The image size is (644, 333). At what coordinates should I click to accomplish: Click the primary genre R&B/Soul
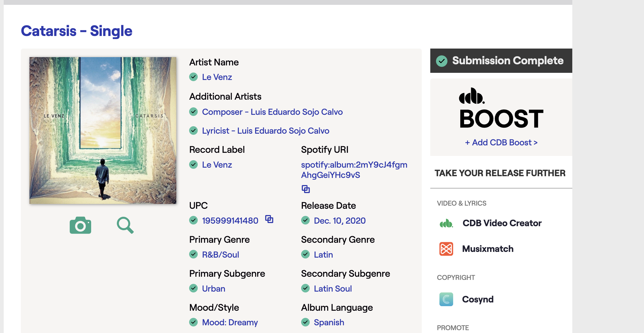[221, 254]
